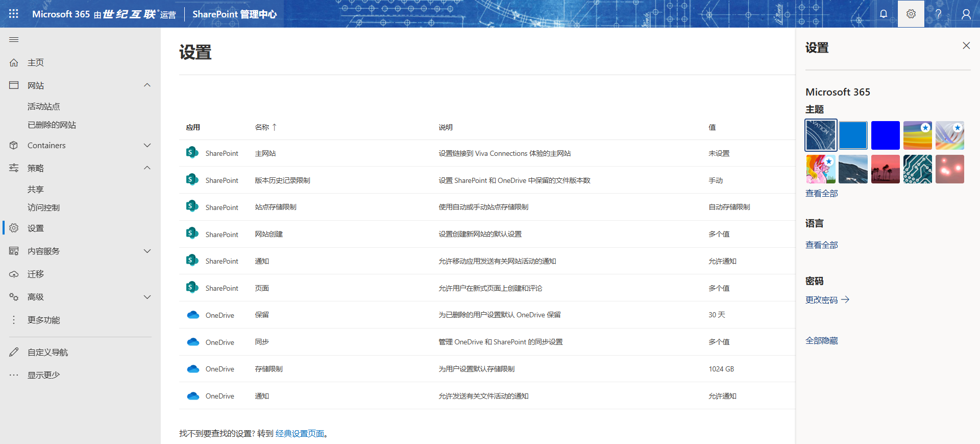Open 迁移 in the navigation
Viewport: 980px width, 444px height.
tap(36, 274)
